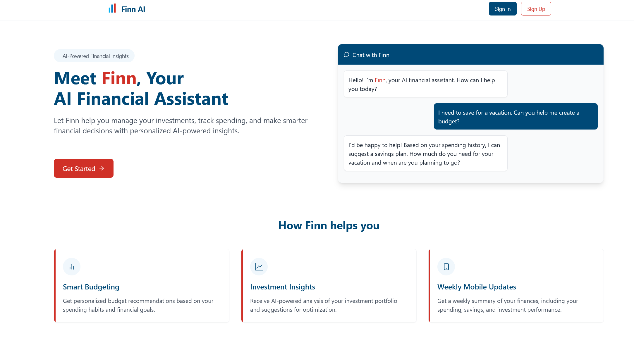The image size is (634, 364).
Task: Click the Smart Budgeting bar chart icon
Action: coord(72,267)
